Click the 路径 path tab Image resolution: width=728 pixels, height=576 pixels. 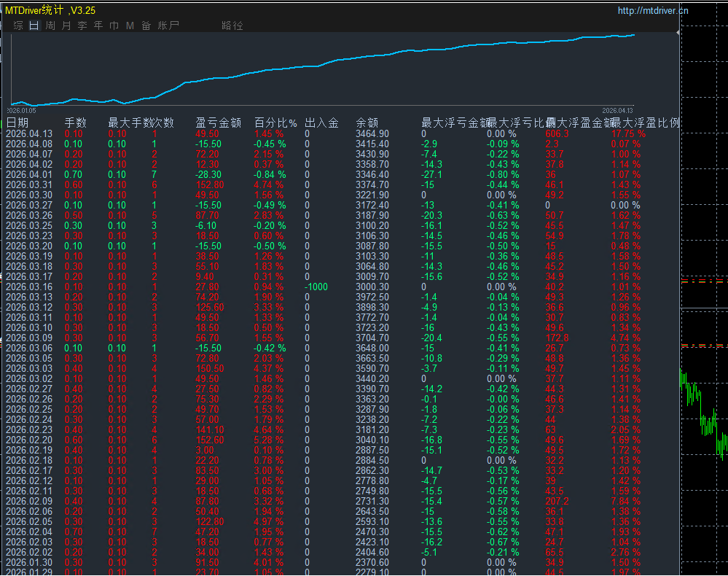click(x=232, y=26)
